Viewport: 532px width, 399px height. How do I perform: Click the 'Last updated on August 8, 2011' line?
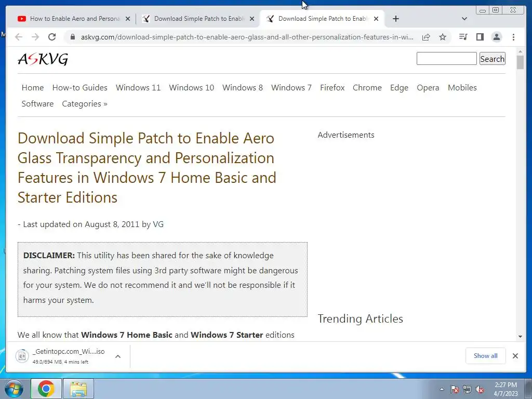coord(90,224)
